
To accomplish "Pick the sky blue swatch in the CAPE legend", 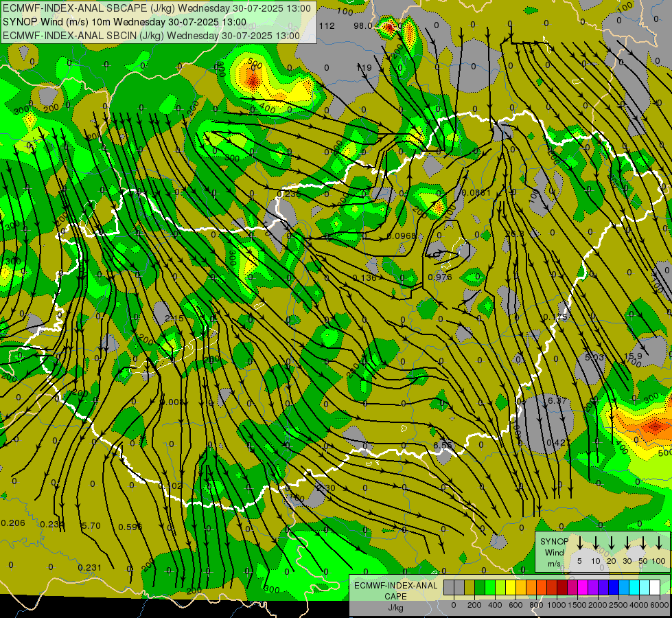I will point(623,588).
